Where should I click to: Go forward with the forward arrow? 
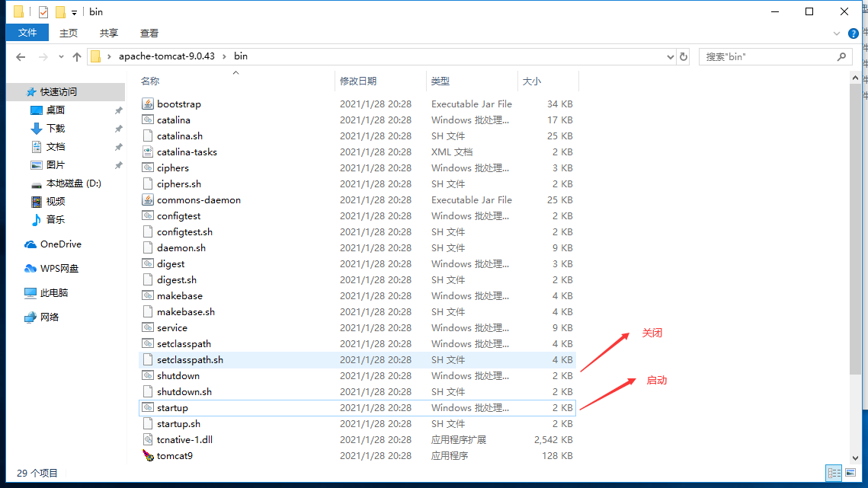(x=43, y=56)
